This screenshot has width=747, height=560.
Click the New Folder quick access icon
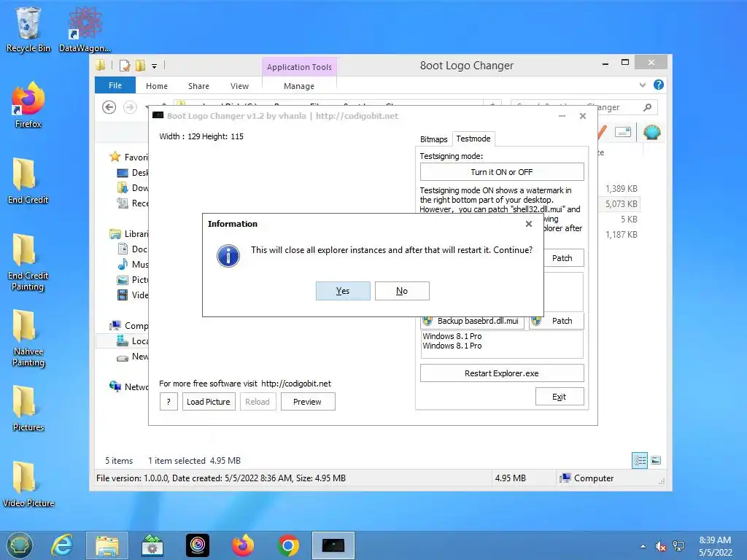pos(140,66)
